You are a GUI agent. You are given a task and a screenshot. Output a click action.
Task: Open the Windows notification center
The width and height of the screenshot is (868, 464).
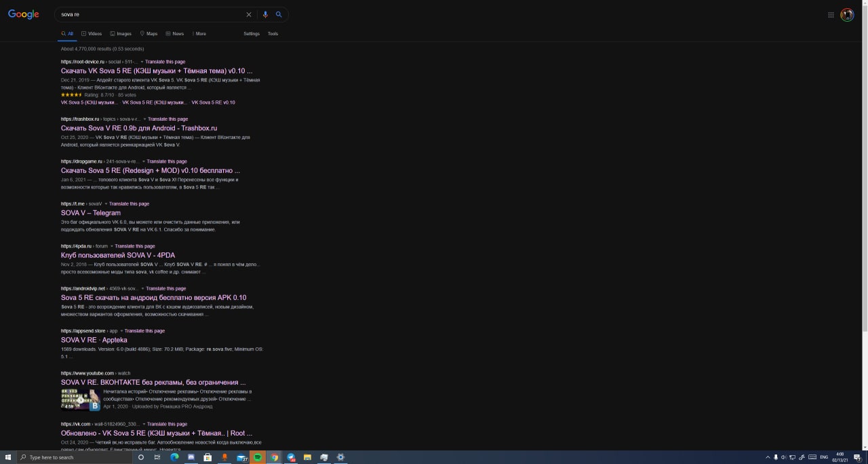pos(856,457)
